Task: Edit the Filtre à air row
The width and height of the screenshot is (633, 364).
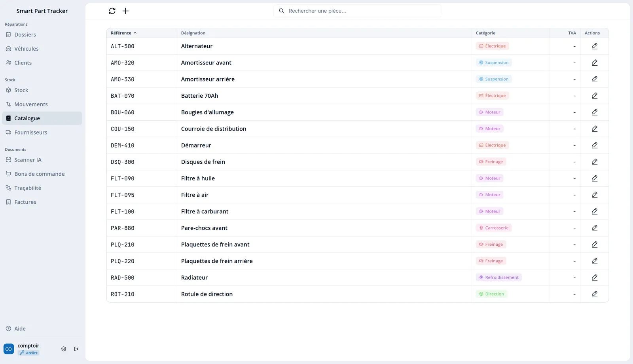Action: coord(594,195)
